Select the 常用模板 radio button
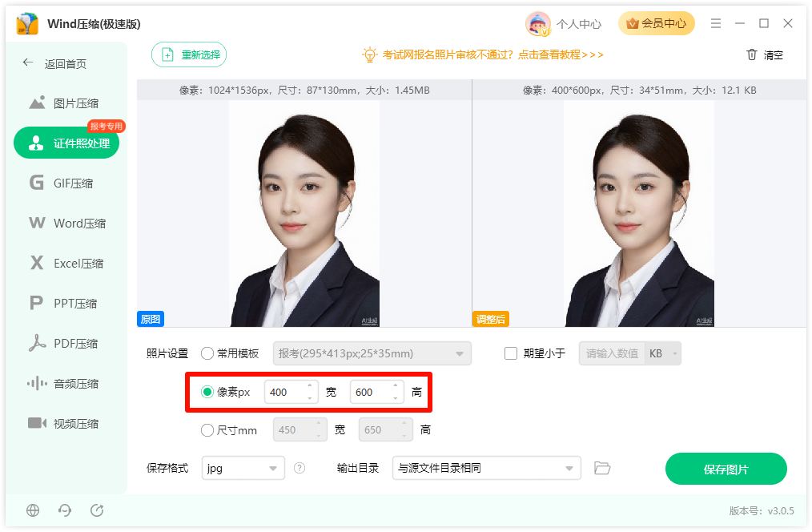The width and height of the screenshot is (812, 532). (x=207, y=353)
